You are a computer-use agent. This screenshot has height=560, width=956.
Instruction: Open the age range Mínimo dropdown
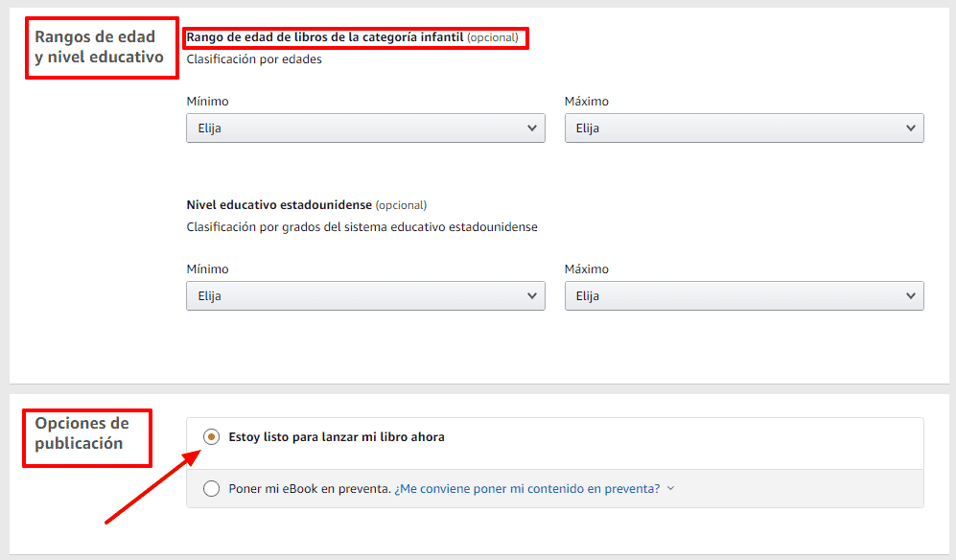366,128
